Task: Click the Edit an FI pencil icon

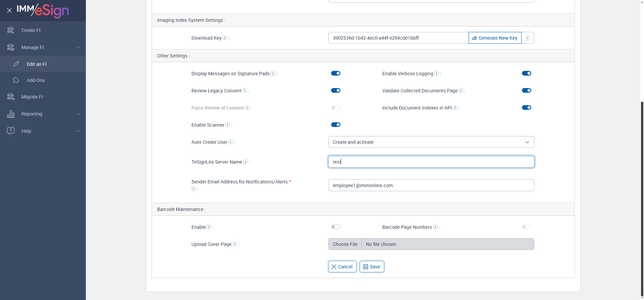Action: (16, 64)
